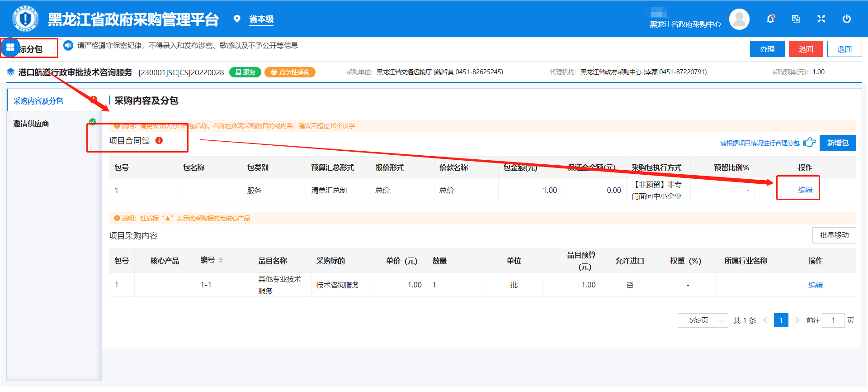This screenshot has height=392, width=868.
Task: Click the 批量移动 button
Action: pyautogui.click(x=834, y=235)
